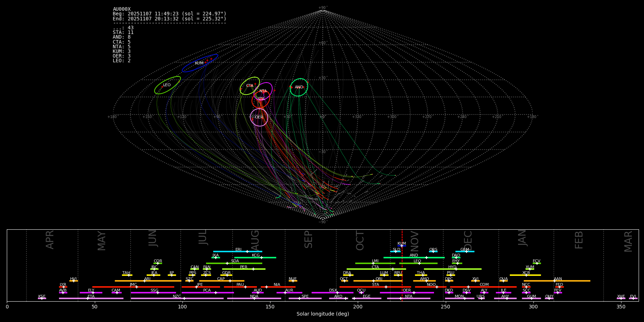Click the SLD shower label in timeline
The width and height of the screenshot is (644, 322).
(396, 250)
